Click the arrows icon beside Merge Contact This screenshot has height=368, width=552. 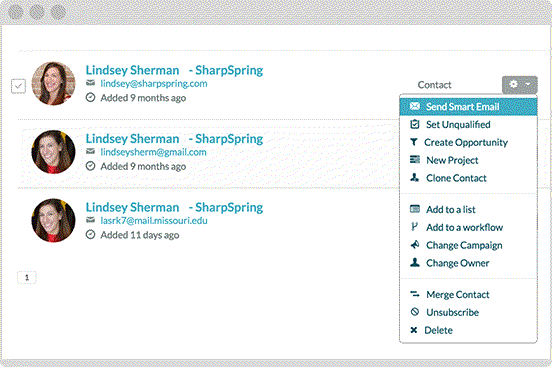415,294
